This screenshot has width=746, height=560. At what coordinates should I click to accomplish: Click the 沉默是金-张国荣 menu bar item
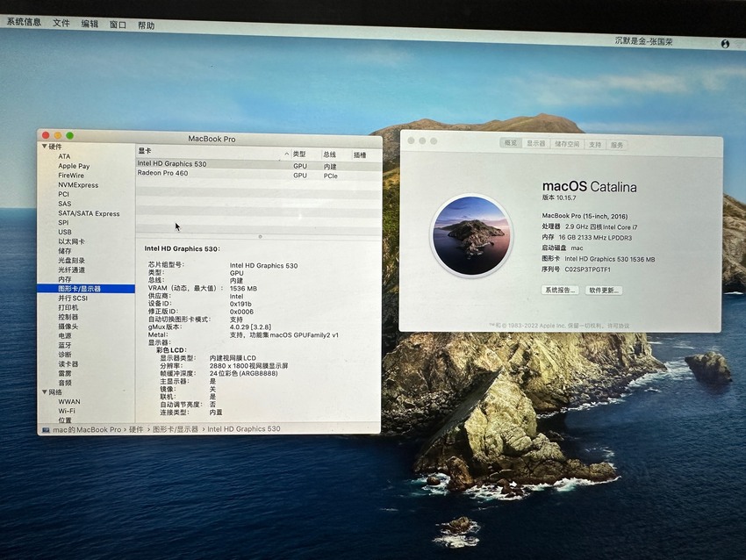point(643,41)
